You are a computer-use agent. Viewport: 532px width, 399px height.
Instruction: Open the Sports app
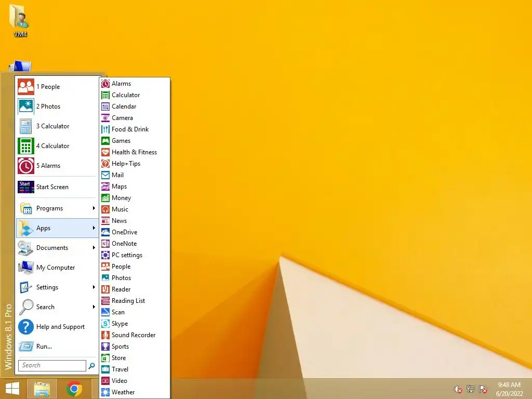tap(135, 347)
